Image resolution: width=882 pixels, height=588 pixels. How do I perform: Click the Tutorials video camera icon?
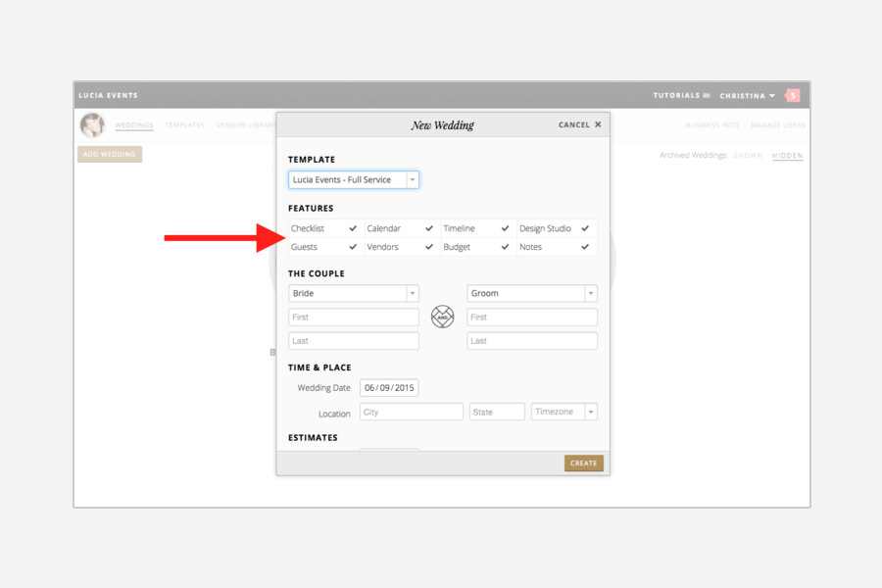707,96
